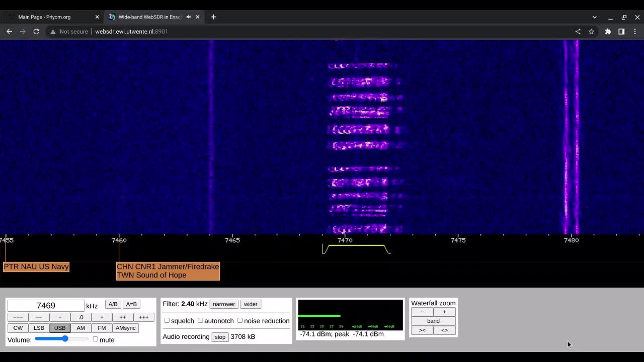Step frequency up with double plus button
This screenshot has height=362, width=644.
(x=123, y=317)
